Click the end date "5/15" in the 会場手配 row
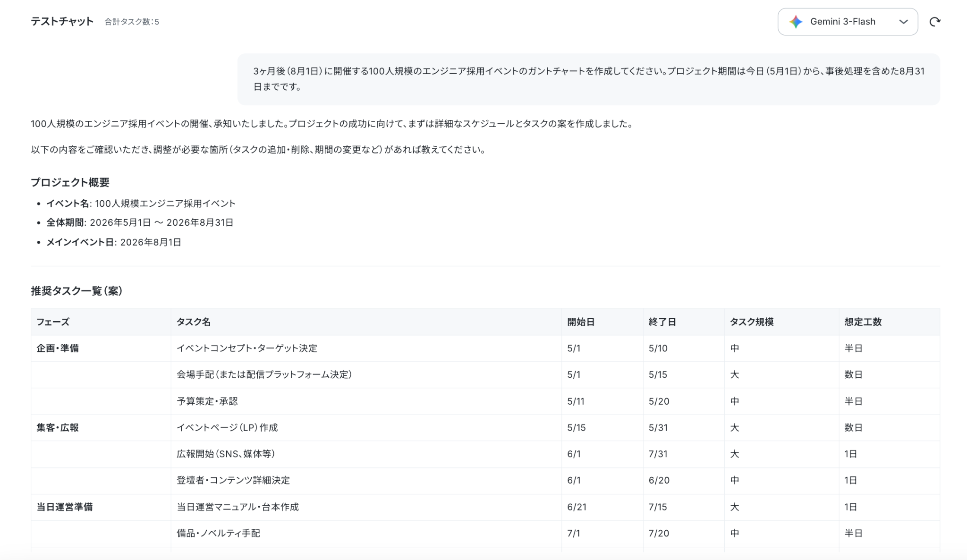The width and height of the screenshot is (967, 560). click(x=658, y=375)
